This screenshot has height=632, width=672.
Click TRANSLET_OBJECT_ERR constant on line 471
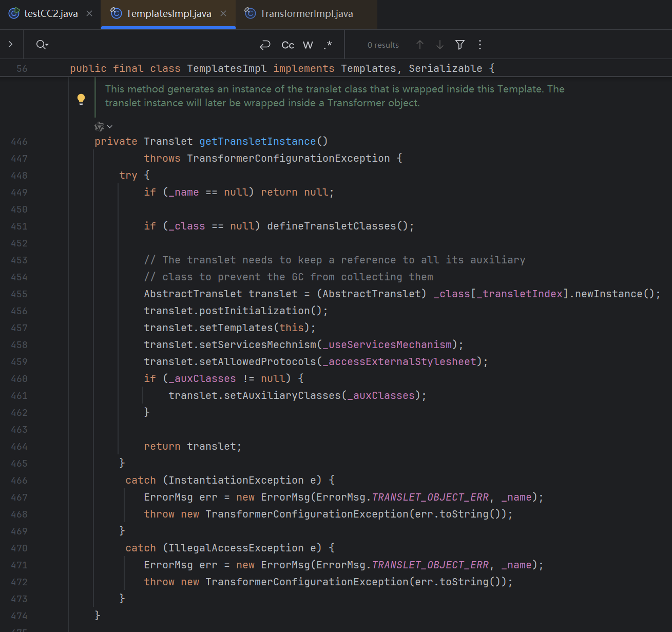430,565
